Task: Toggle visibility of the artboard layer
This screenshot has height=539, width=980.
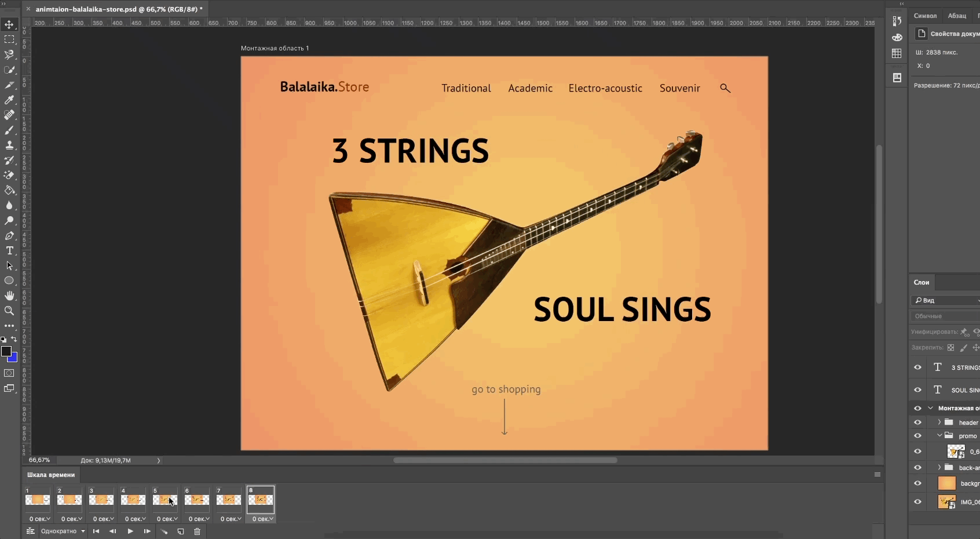Action: pyautogui.click(x=917, y=408)
